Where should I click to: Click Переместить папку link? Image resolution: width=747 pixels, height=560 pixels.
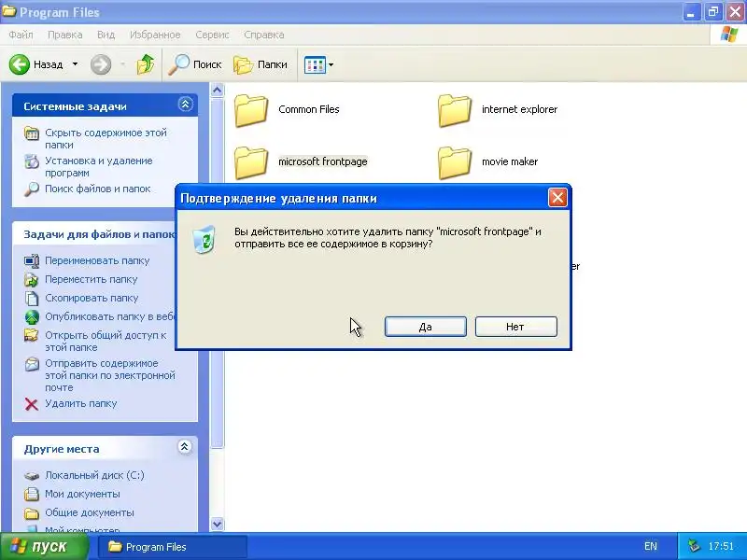[91, 279]
